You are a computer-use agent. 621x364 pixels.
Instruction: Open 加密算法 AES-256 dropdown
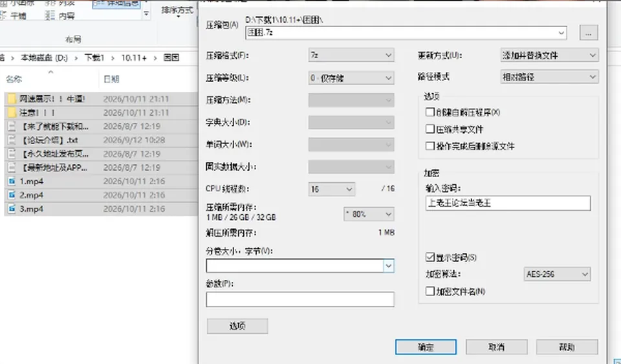click(557, 274)
